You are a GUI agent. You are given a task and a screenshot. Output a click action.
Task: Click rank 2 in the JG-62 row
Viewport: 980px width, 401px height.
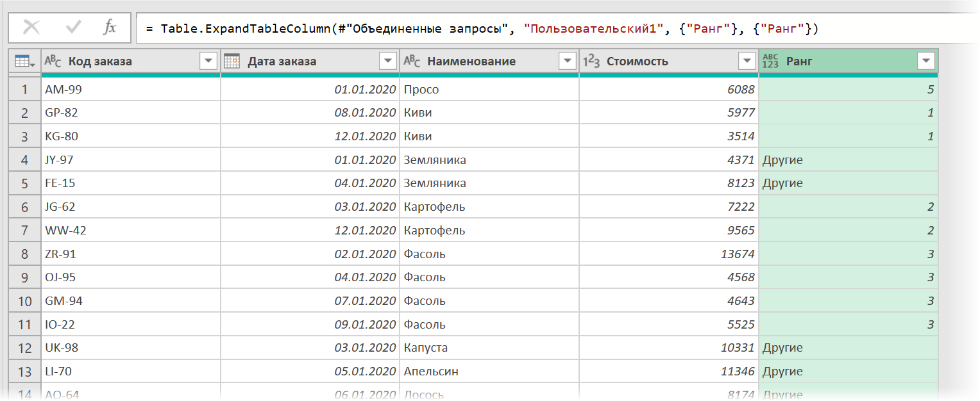click(x=848, y=207)
